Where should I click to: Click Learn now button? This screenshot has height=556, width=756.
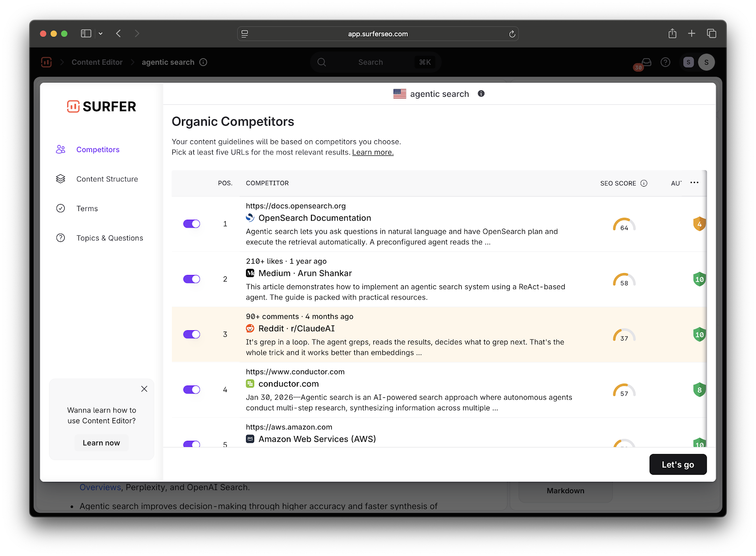click(102, 443)
